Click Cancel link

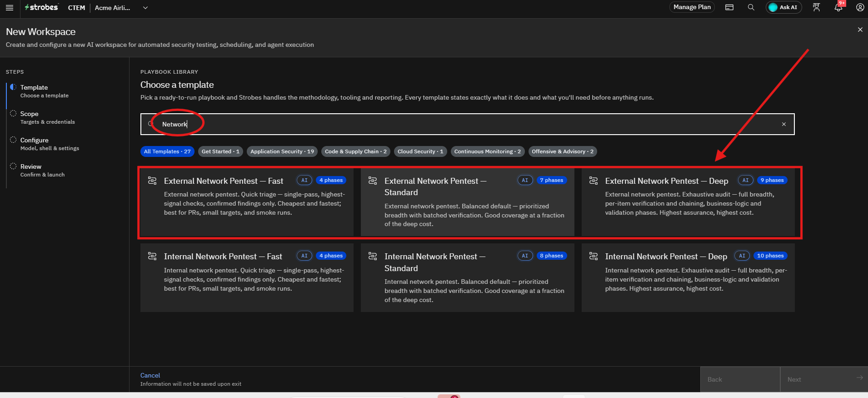point(150,375)
